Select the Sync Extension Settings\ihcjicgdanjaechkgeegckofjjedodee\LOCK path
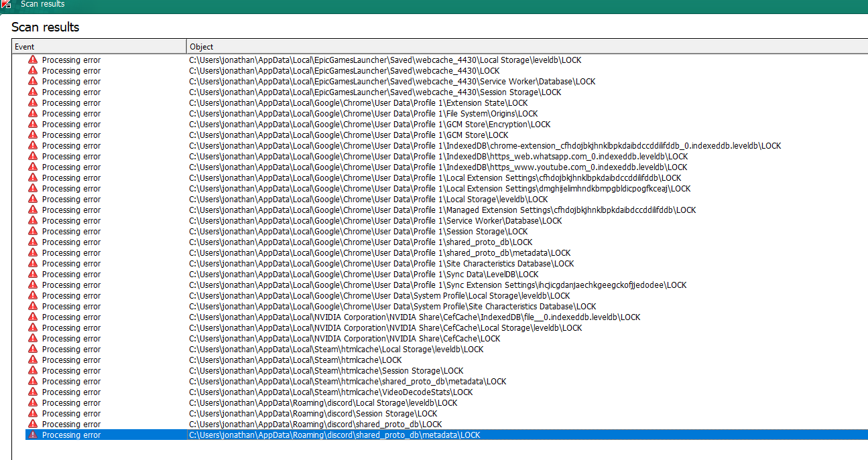868x460 pixels. (x=438, y=285)
